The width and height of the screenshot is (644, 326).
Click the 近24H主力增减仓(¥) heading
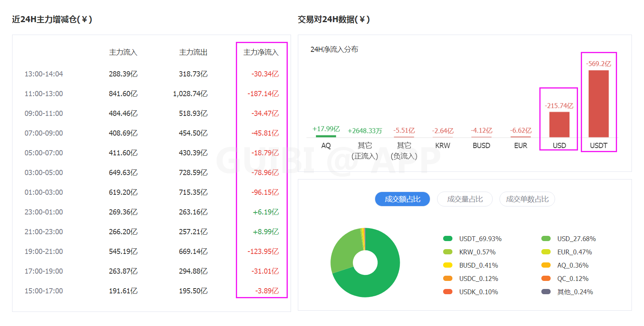tap(52, 19)
